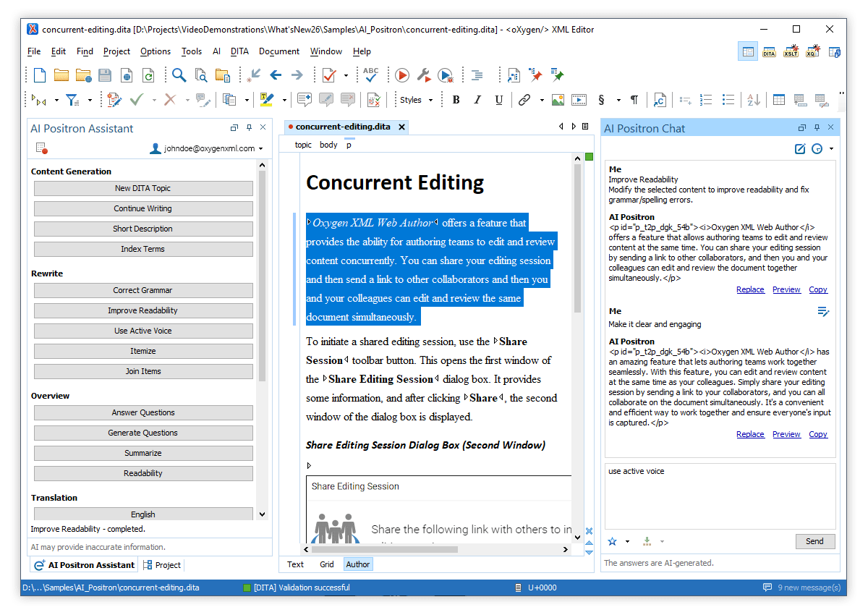Click the Reload document icon
The image size is (868, 615).
(148, 75)
